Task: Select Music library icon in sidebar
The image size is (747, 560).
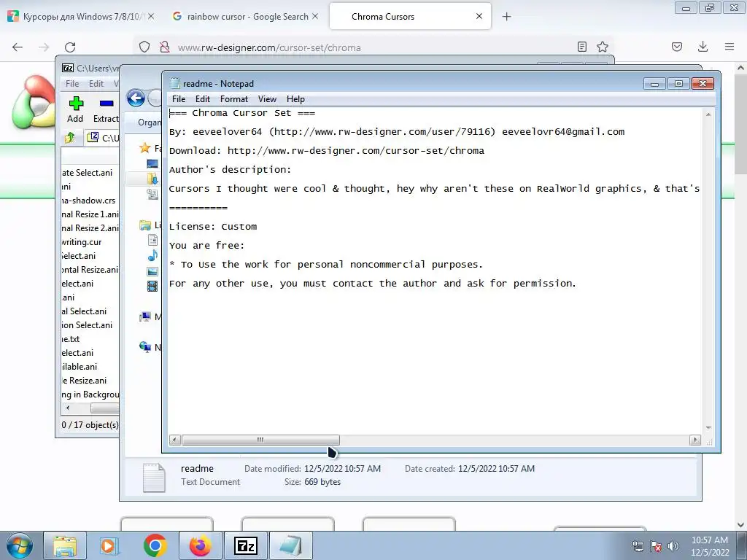Action: tap(152, 256)
